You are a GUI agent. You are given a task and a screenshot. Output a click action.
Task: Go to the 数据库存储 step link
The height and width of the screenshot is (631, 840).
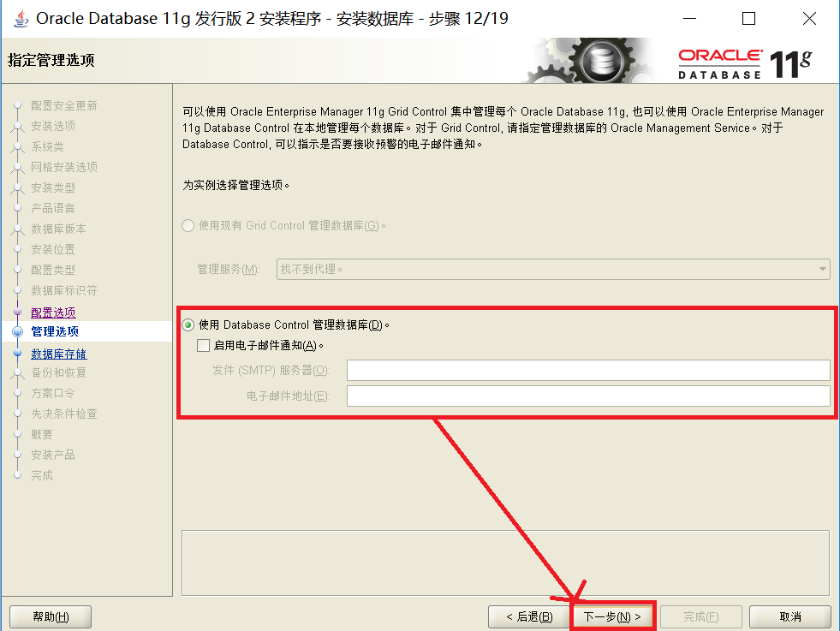pyautogui.click(x=58, y=354)
